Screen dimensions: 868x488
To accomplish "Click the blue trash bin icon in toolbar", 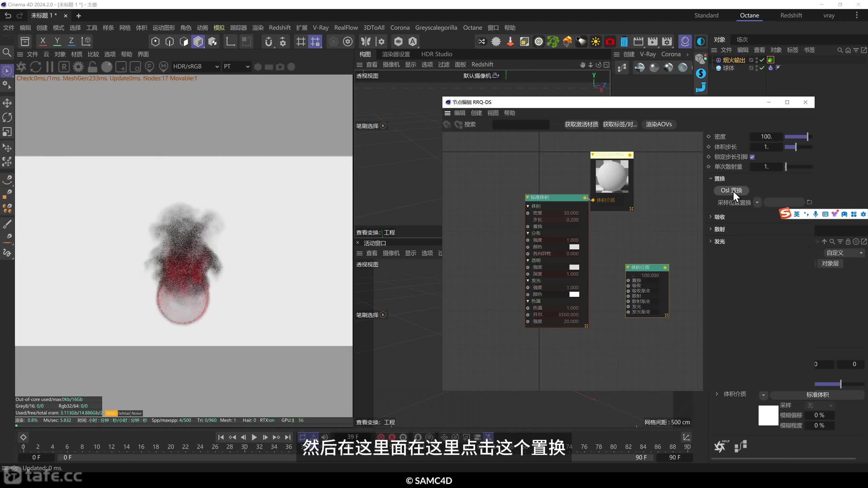I will click(624, 41).
